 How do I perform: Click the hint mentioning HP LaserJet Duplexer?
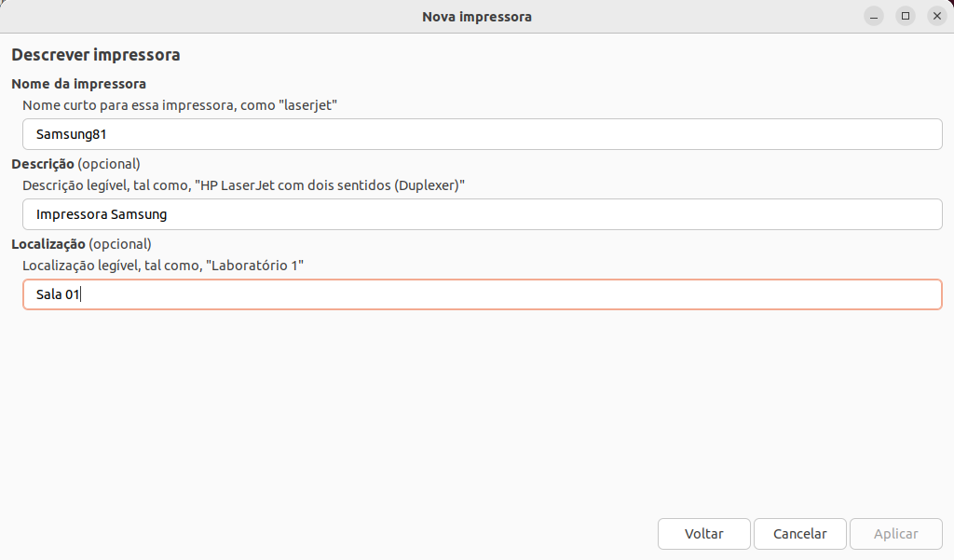point(243,185)
